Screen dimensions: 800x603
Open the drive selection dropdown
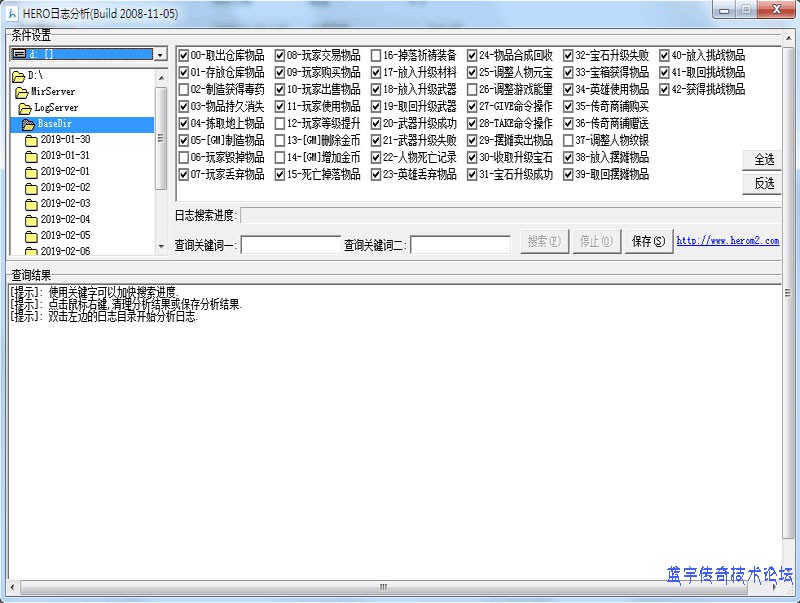160,54
